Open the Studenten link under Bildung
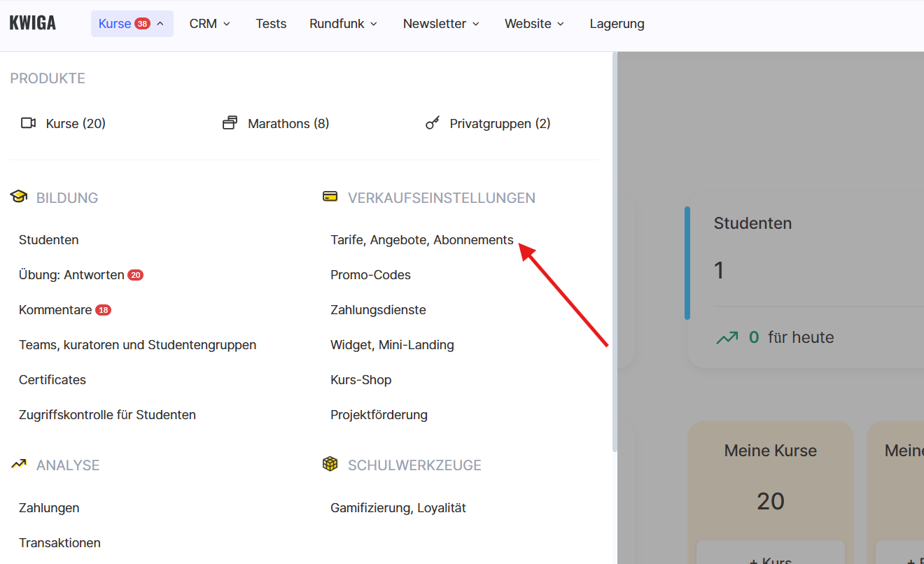The image size is (924, 564). [49, 240]
